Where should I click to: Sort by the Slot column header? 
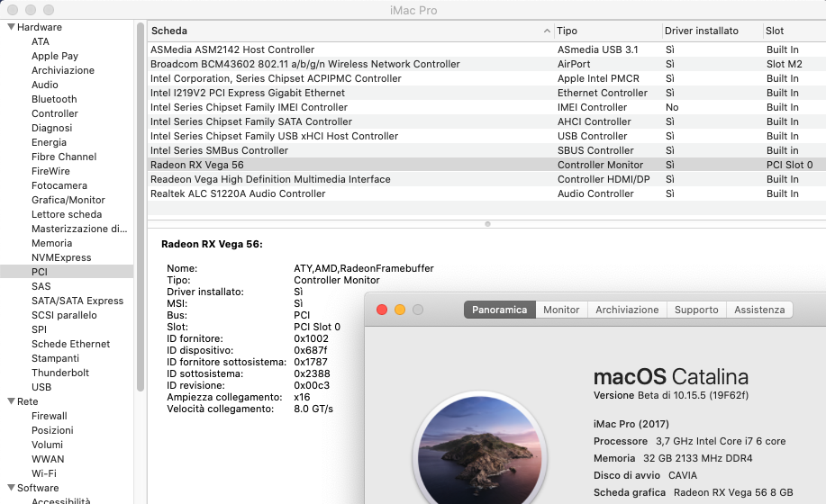794,31
